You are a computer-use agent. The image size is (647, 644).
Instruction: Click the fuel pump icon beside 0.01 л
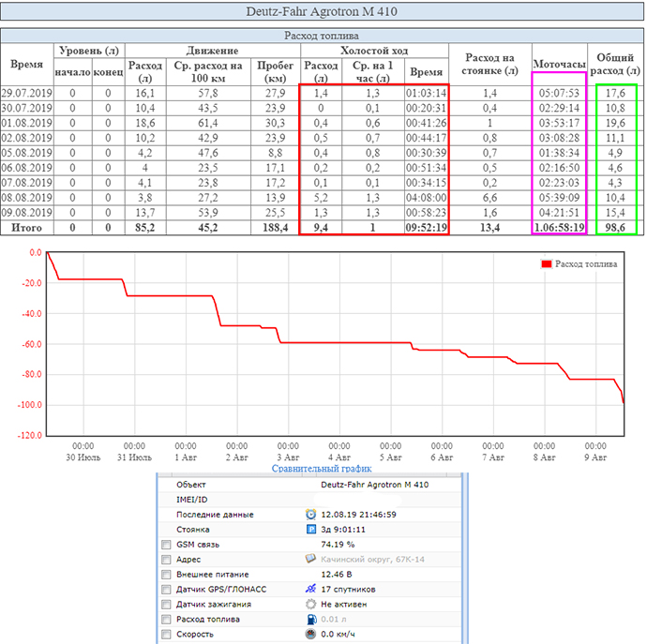[312, 619]
